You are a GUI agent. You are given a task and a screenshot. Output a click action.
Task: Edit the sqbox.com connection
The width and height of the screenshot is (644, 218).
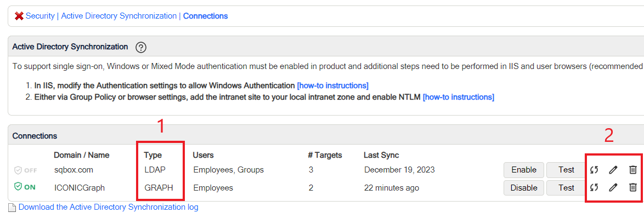[613, 170]
